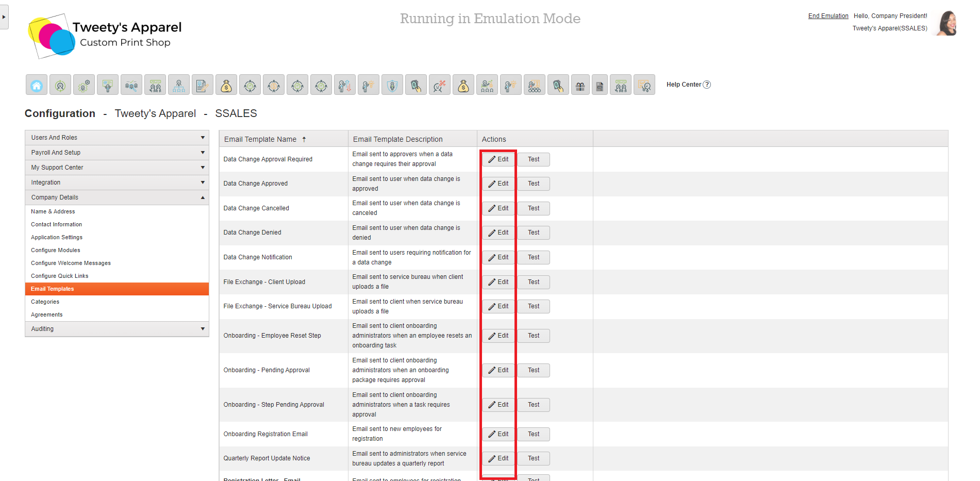The height and width of the screenshot is (481, 980).
Task: Open the money bag icon in the toolbar
Action: [226, 85]
